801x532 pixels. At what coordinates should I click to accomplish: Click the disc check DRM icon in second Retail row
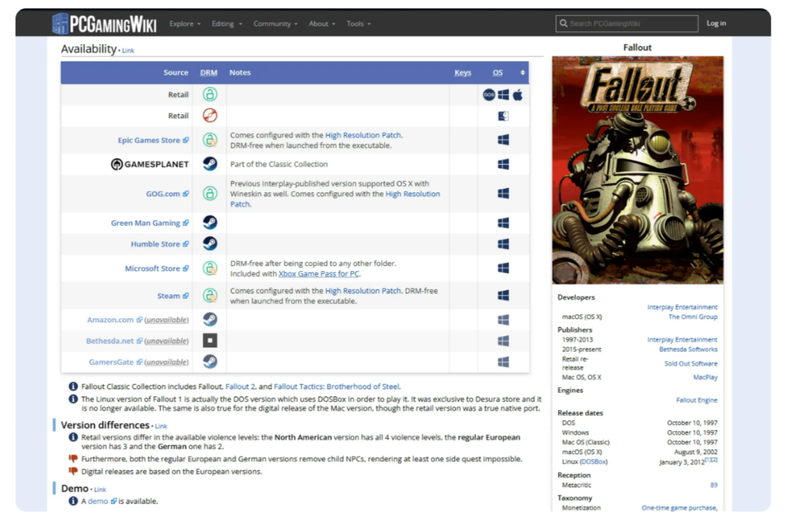(210, 116)
